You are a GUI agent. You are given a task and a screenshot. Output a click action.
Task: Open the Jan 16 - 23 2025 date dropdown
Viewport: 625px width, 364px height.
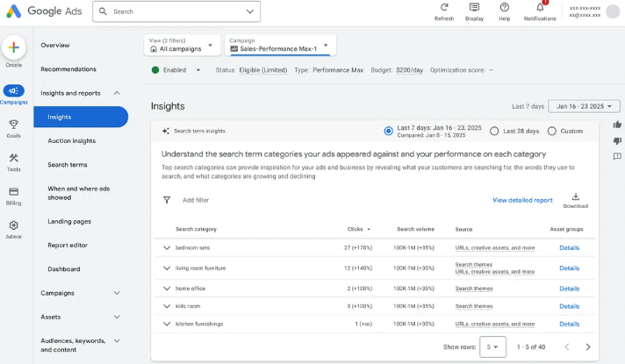pos(584,106)
